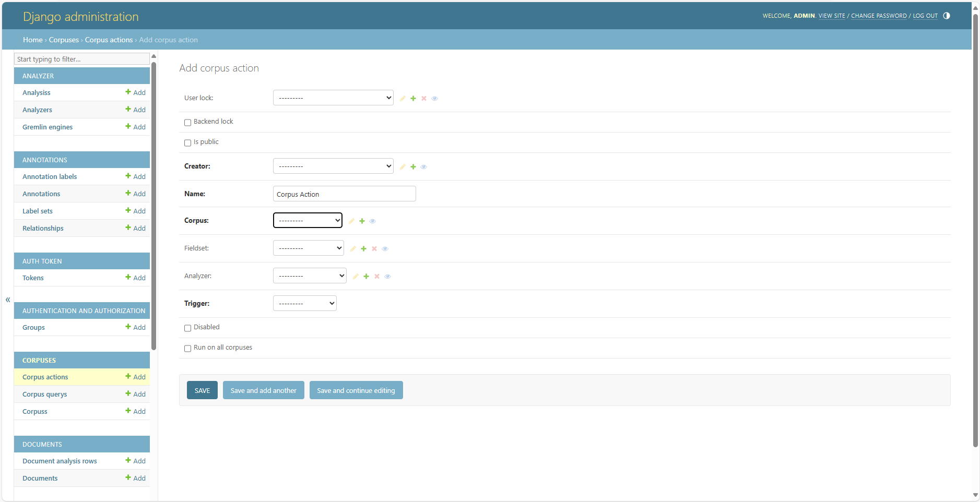Click the edit pencil icon beside Corpus dropdown
980x502 pixels.
pyautogui.click(x=351, y=221)
